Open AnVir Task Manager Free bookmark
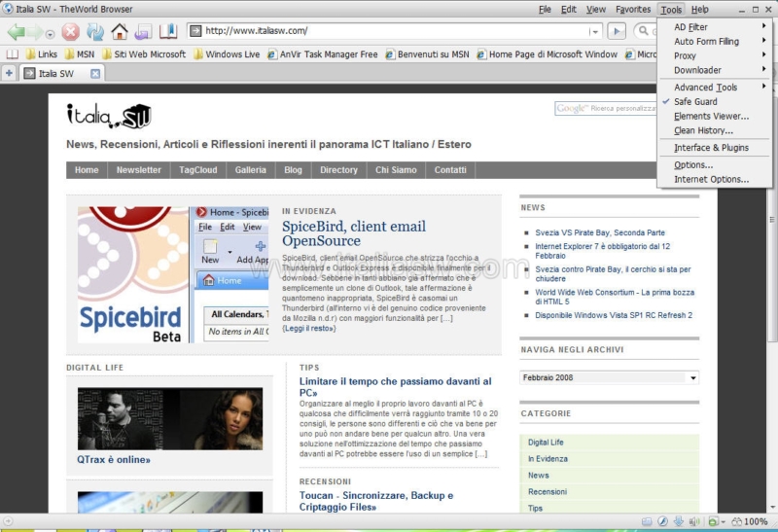Viewport: 778px width, 532px height. click(323, 54)
